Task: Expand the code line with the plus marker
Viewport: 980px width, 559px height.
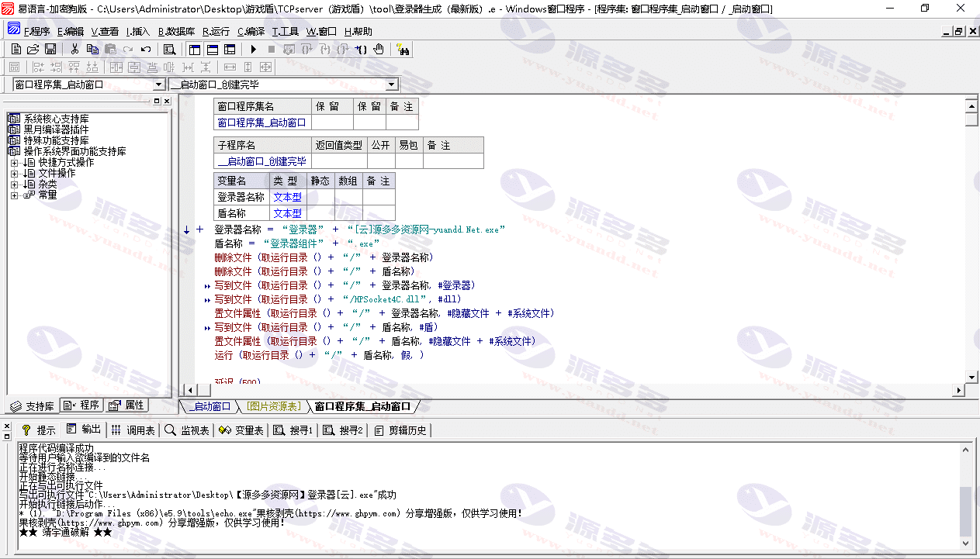Action: pos(199,229)
